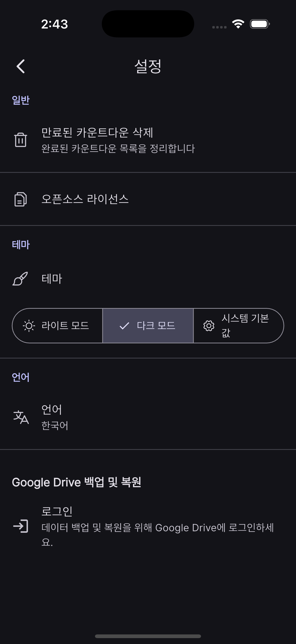Open 오픈소스 라이선스 entry
The height and width of the screenshot is (644, 296).
(x=85, y=199)
